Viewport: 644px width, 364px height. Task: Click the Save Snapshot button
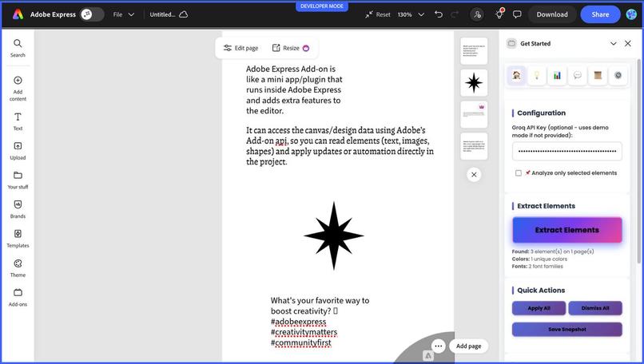click(x=566, y=330)
